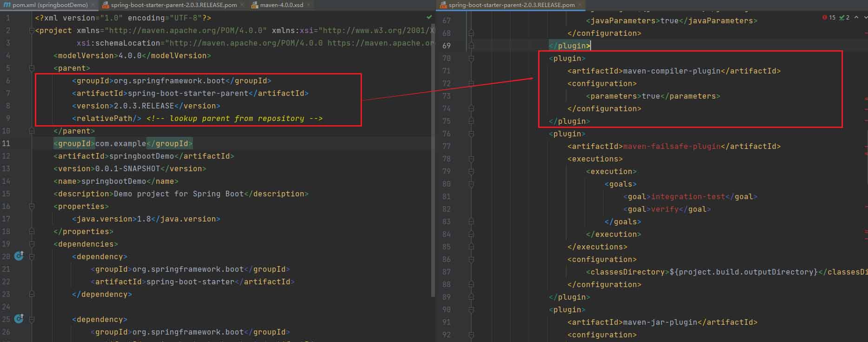
Task: Click artifactId maven-failsafe-plugin line
Action: click(x=674, y=146)
